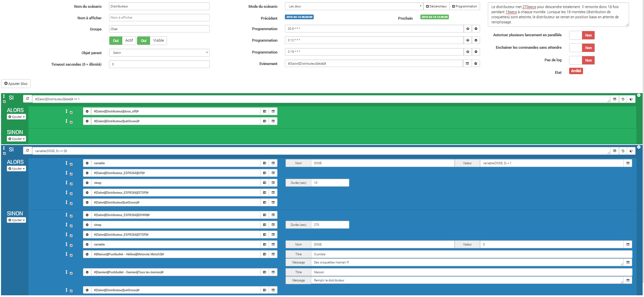Click the Timeout secondes input
This screenshot has width=644, height=297.
tap(159, 64)
